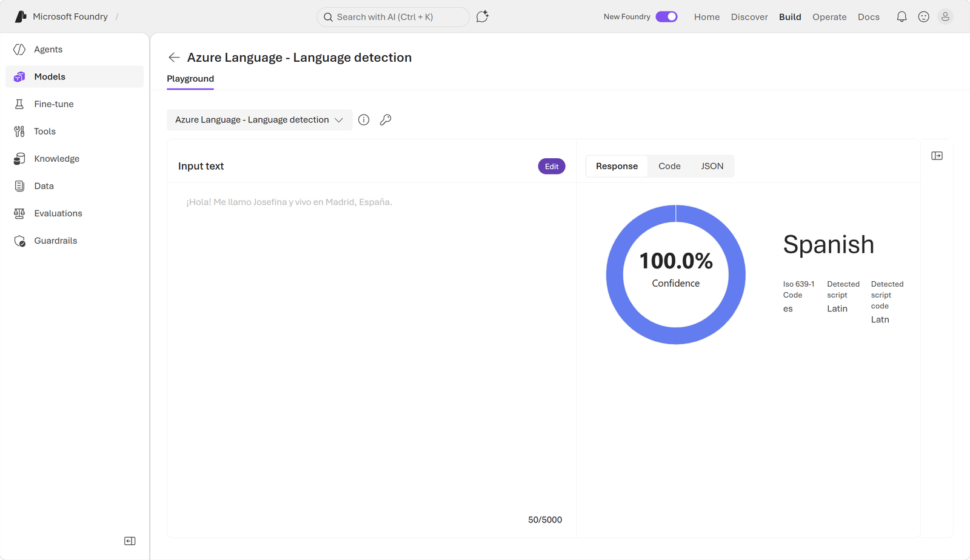970x560 pixels.
Task: Click the 100.0% confidence value
Action: pyautogui.click(x=676, y=261)
